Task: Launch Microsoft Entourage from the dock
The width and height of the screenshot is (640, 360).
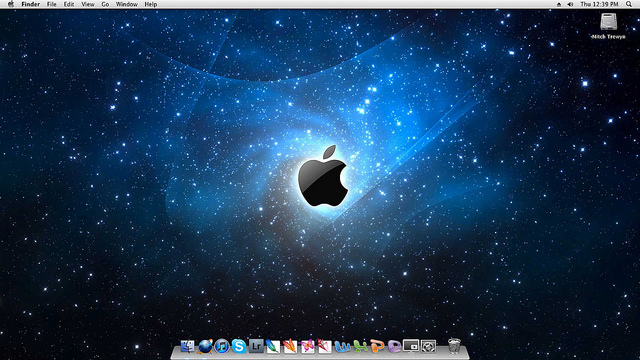Action: coord(394,346)
